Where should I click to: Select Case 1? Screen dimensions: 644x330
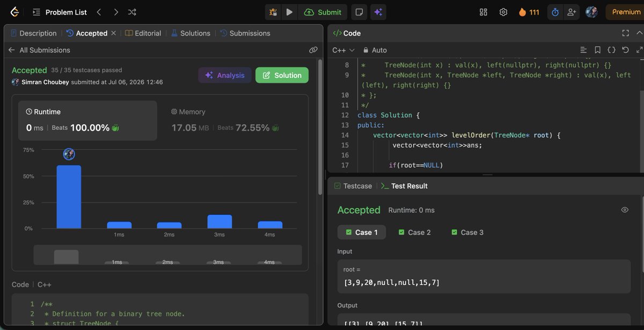click(362, 232)
